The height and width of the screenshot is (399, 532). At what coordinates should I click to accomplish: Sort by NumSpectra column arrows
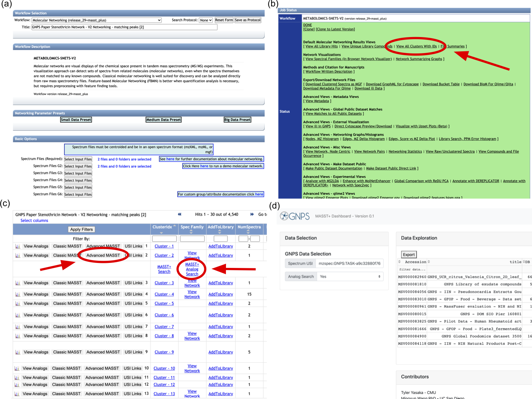pyautogui.click(x=249, y=232)
